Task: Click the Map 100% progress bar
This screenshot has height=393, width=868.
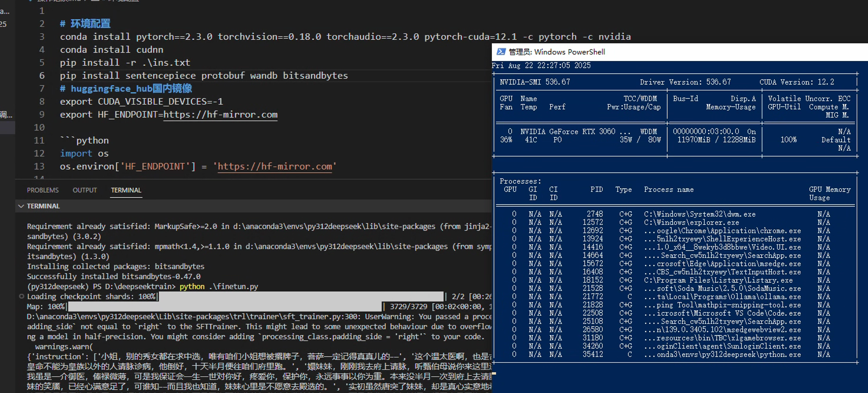Action: coord(225,307)
